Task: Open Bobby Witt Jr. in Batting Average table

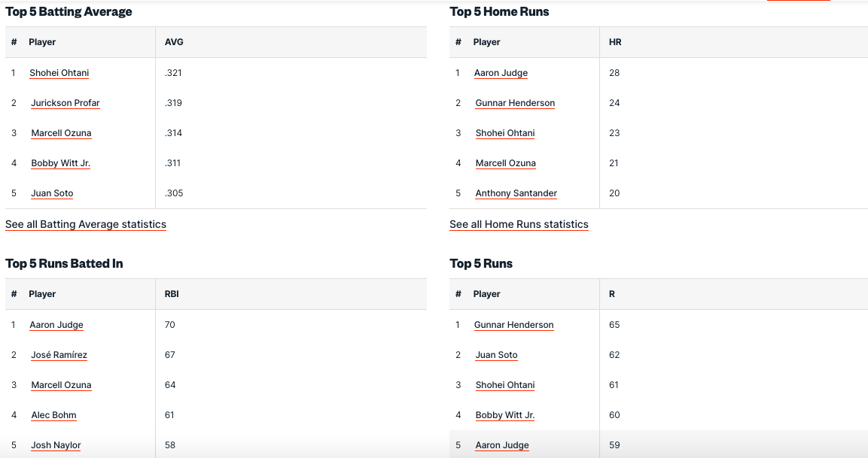Action: pos(61,163)
